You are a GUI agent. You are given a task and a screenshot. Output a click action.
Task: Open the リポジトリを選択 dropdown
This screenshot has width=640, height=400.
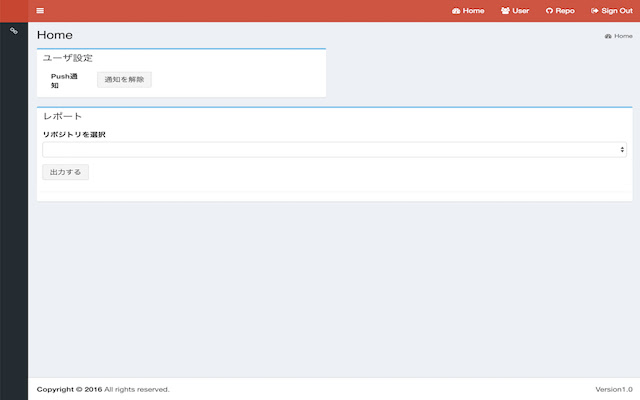pos(334,150)
